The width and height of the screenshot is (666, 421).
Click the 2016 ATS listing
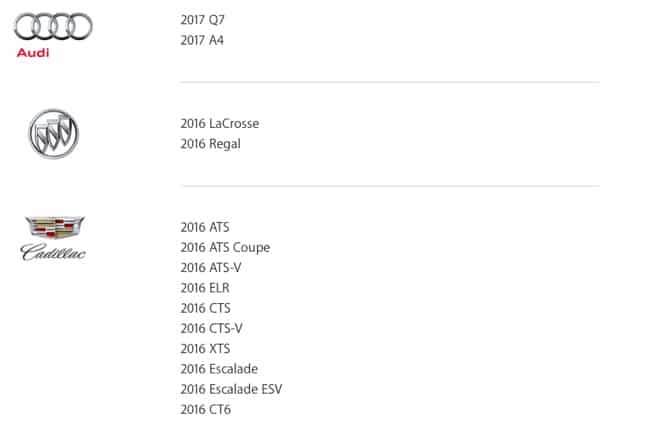(205, 227)
